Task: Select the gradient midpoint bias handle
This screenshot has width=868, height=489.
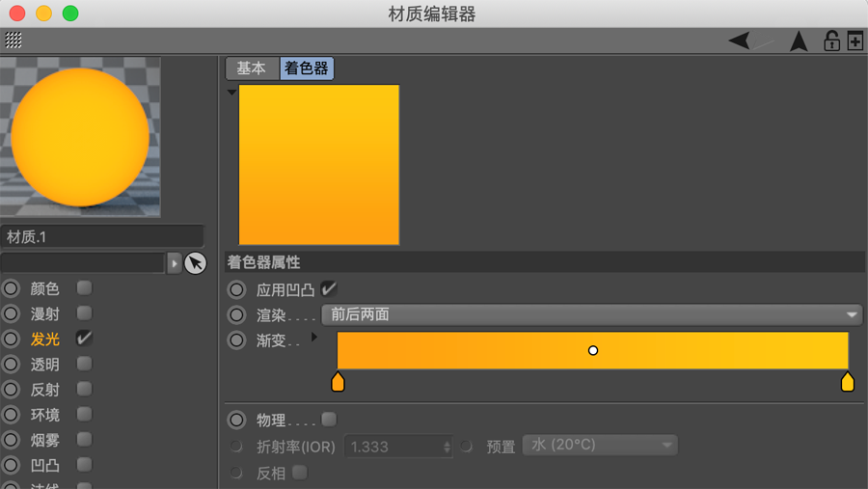Action: 593,350
